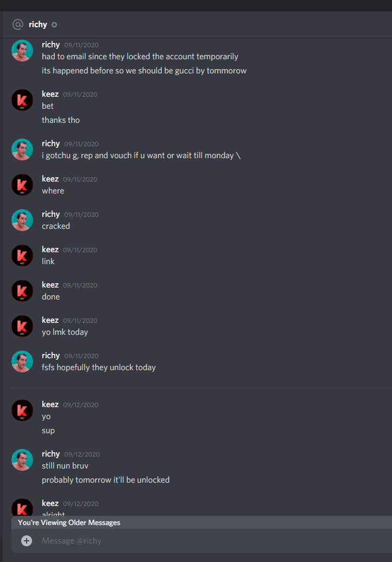Click username keez above 'done' message
Screen dimensions: 392x562
[50, 285]
